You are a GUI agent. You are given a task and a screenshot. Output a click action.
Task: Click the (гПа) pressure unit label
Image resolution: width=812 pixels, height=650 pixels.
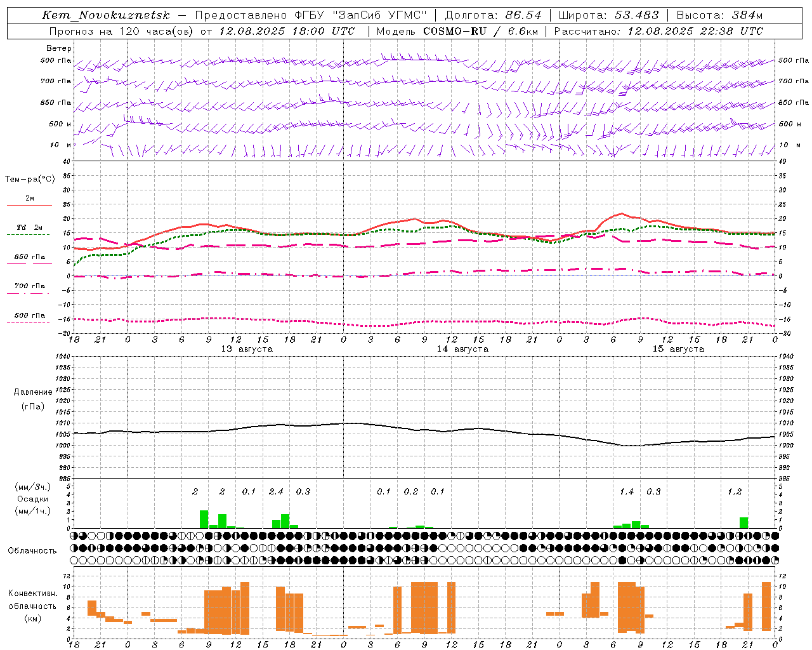[x=33, y=406]
